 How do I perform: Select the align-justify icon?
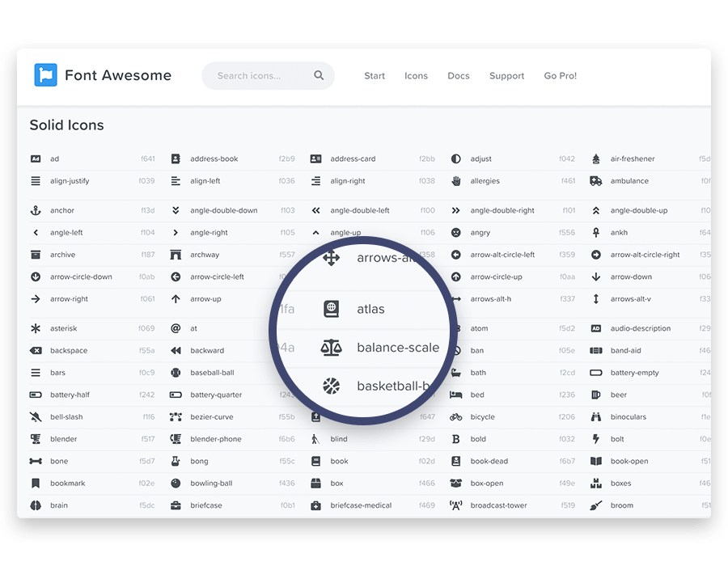[36, 181]
